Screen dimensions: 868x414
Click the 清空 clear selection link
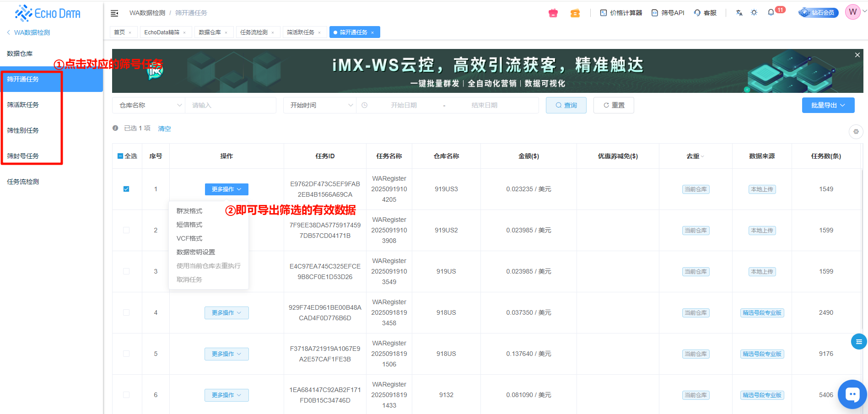(164, 129)
